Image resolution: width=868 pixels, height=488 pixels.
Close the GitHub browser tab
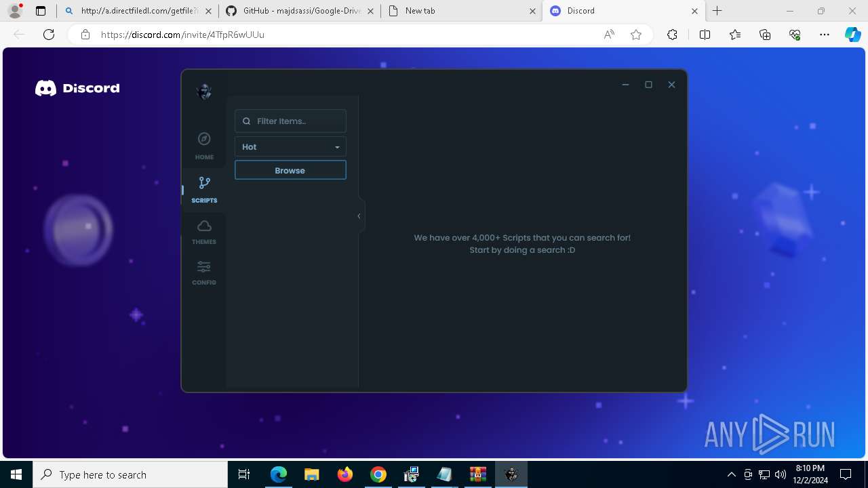click(370, 11)
